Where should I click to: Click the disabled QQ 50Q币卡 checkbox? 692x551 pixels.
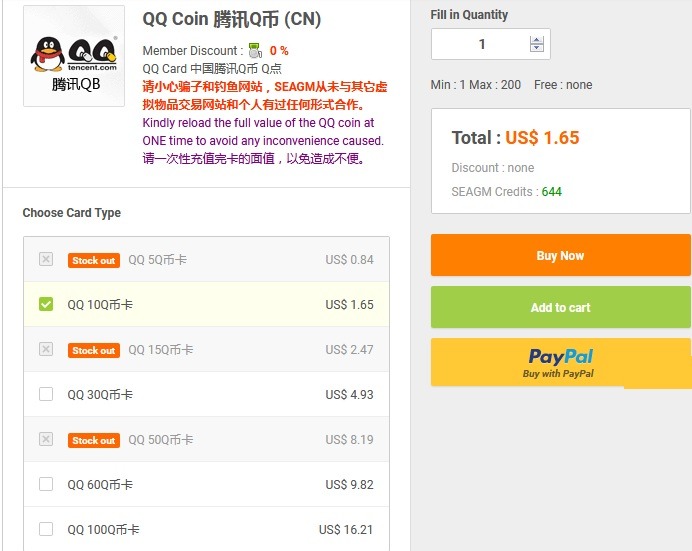[46, 439]
